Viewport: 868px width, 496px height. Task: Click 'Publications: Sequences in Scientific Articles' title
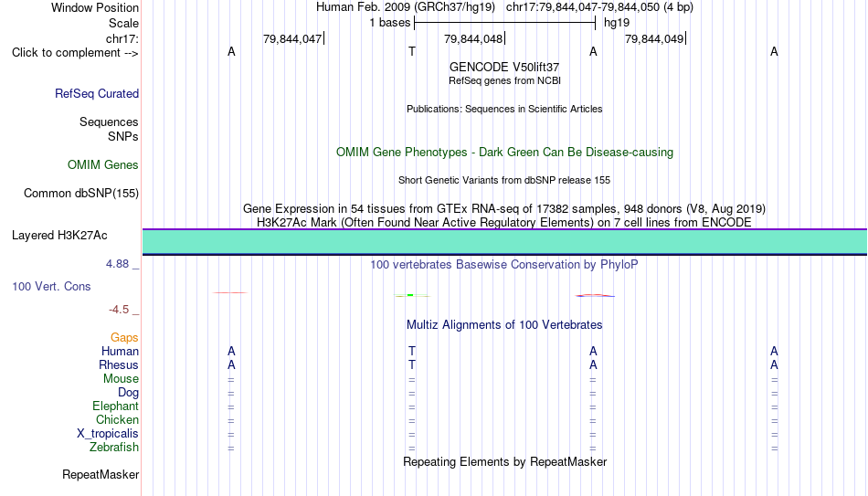pyautogui.click(x=504, y=109)
